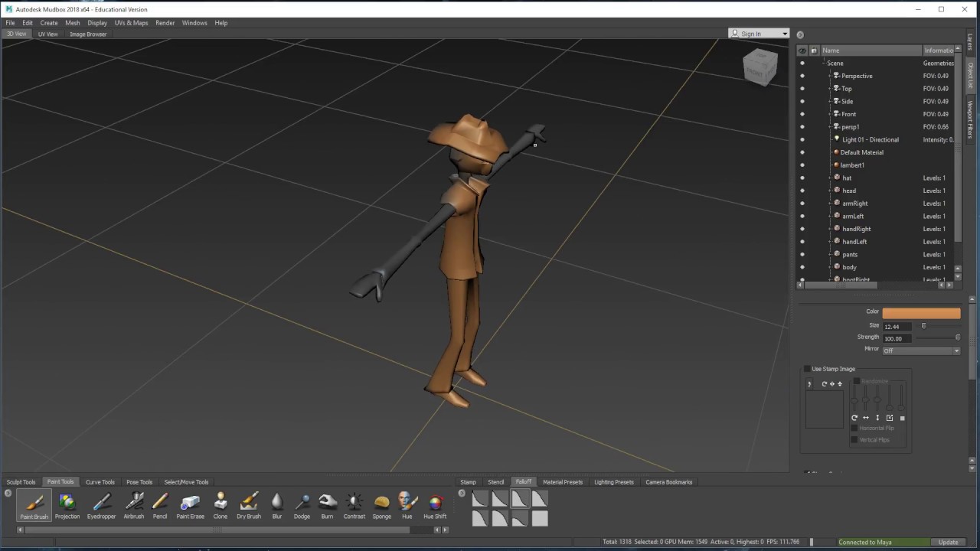Toggle visibility dot for the hat object
The height and width of the screenshot is (551, 980).
tap(802, 178)
